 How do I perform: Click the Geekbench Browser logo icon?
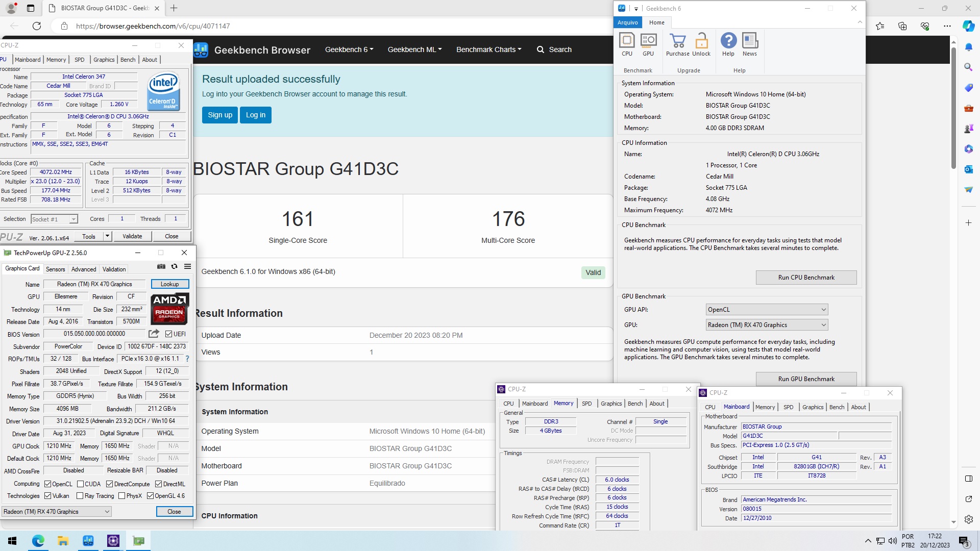(x=201, y=49)
